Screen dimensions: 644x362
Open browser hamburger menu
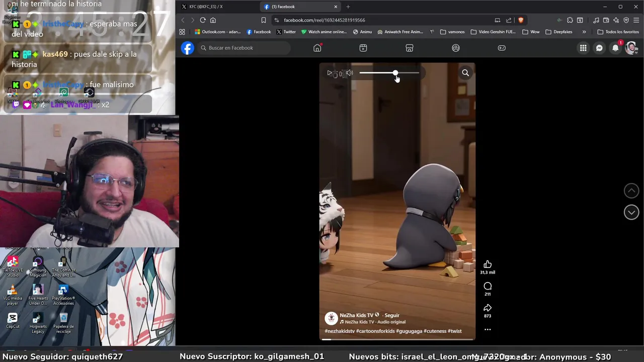(636, 20)
